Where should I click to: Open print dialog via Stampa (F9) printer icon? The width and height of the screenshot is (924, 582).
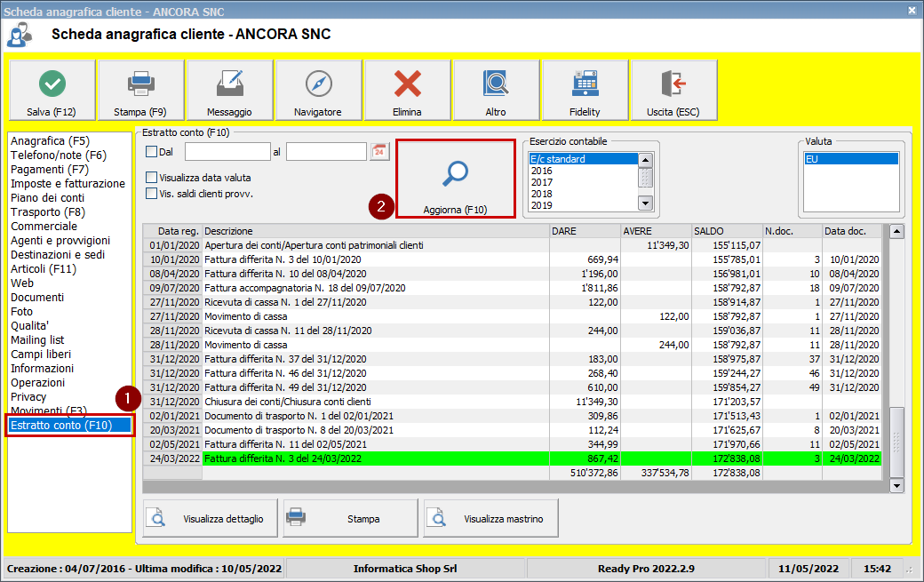click(139, 82)
